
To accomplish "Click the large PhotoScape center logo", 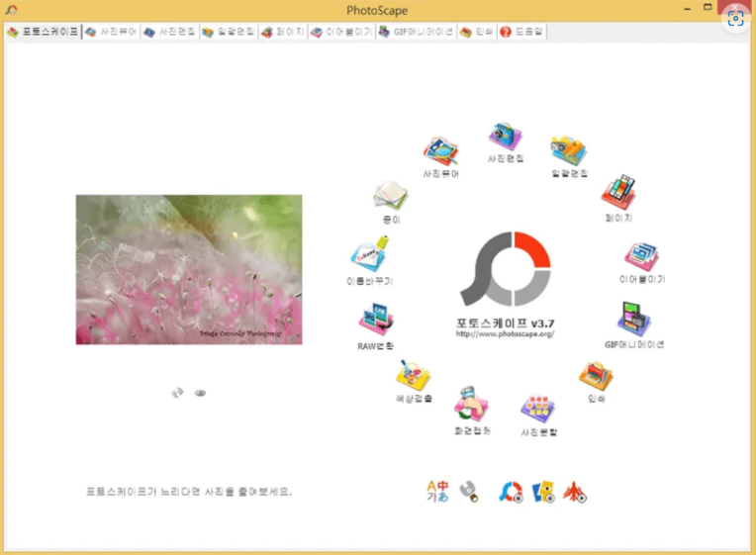I will point(506,268).
